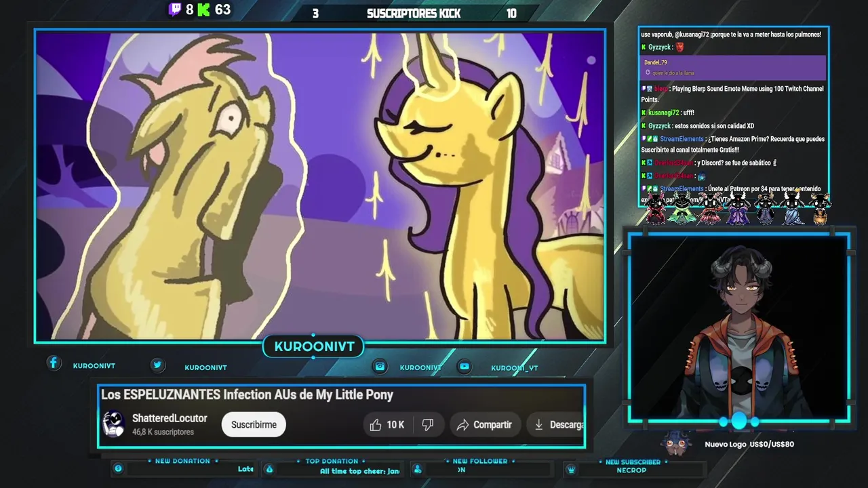
Task: Click the Twitter bird icon
Action: click(157, 365)
